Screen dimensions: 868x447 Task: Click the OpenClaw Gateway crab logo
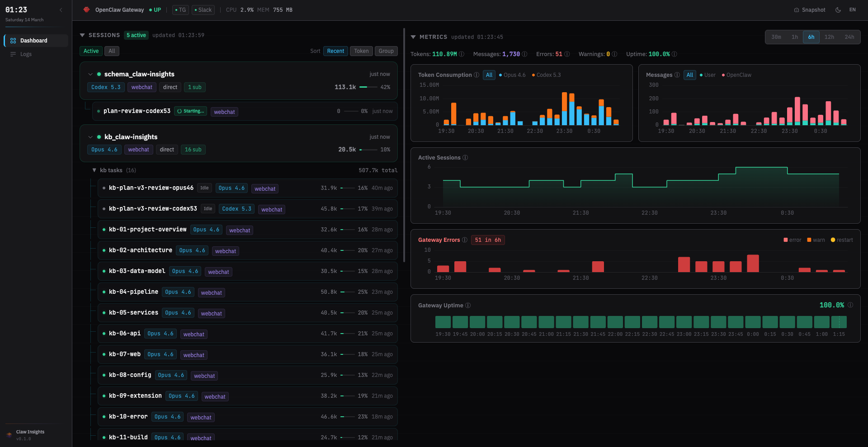(x=86, y=9)
